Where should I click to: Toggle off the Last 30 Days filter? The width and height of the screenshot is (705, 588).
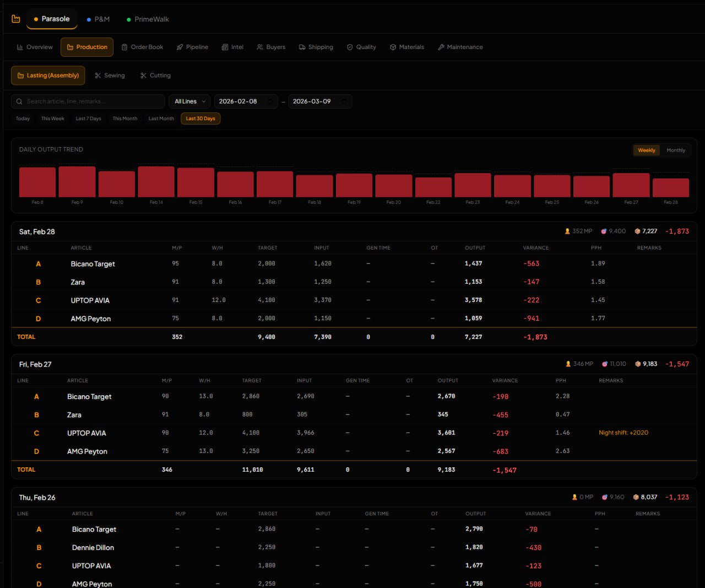[x=200, y=118]
